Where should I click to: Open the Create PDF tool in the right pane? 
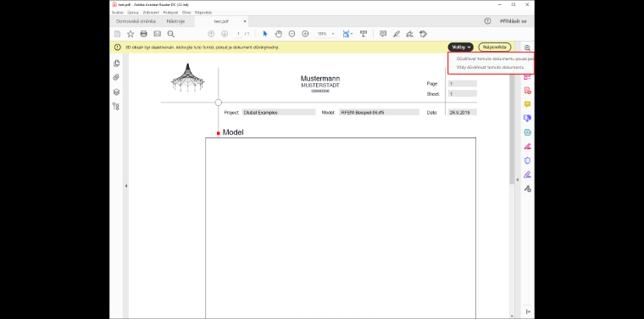tap(527, 91)
